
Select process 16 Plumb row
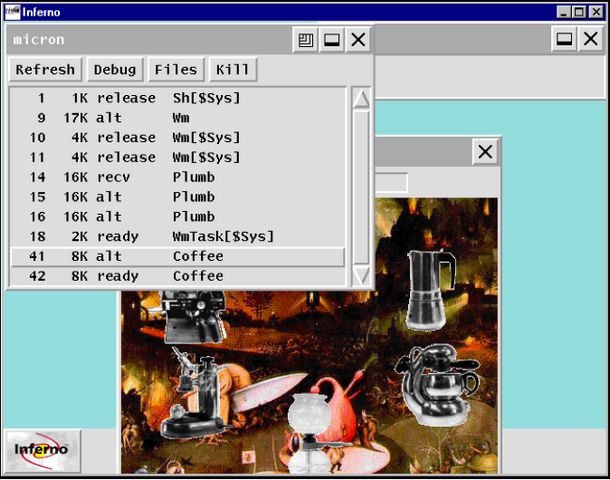177,217
